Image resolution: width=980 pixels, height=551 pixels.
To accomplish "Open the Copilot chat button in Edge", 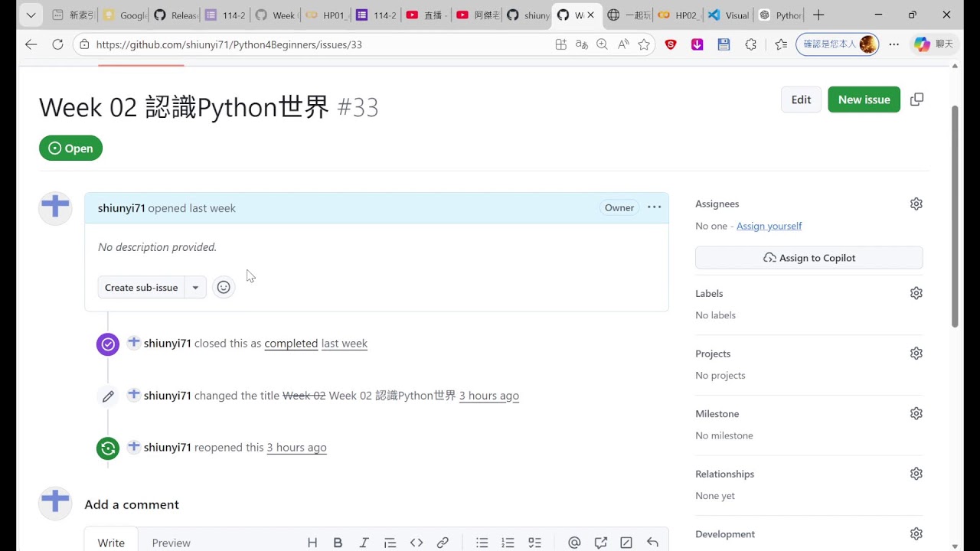I will pyautogui.click(x=934, y=44).
